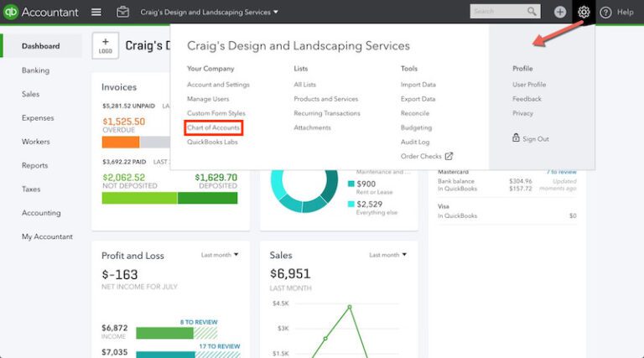Open Sales Last month dropdown

(387, 255)
